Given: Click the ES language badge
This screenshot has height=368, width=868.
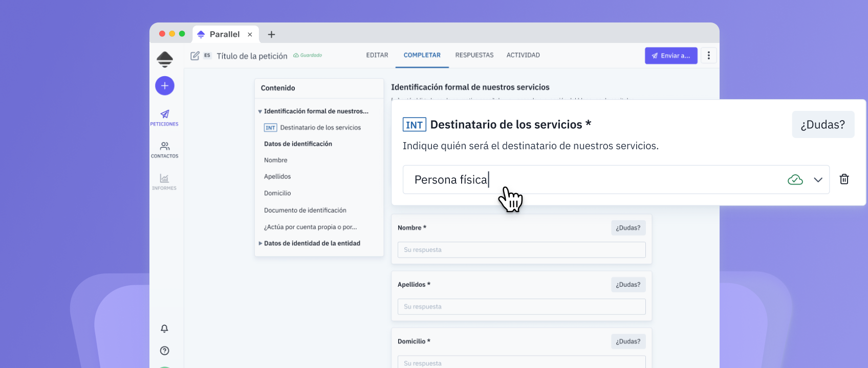Looking at the screenshot, I should [207, 55].
